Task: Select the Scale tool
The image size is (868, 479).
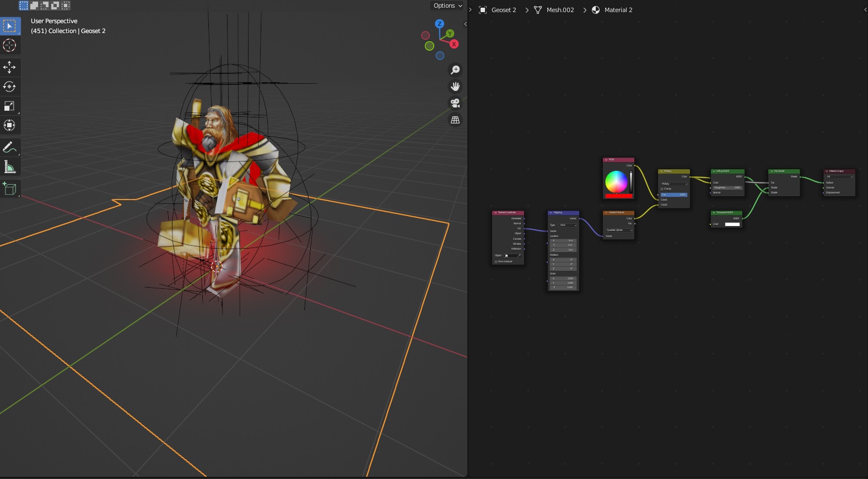Action: pos(9,106)
